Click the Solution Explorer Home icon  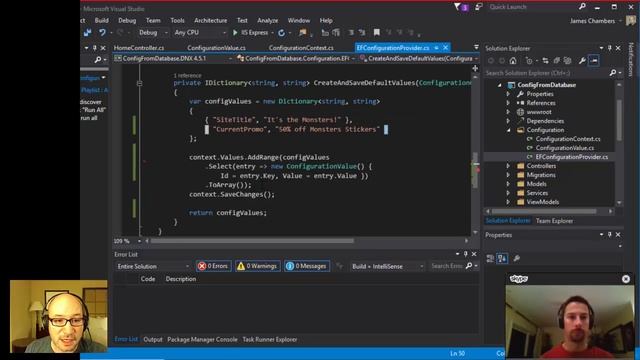(x=513, y=61)
